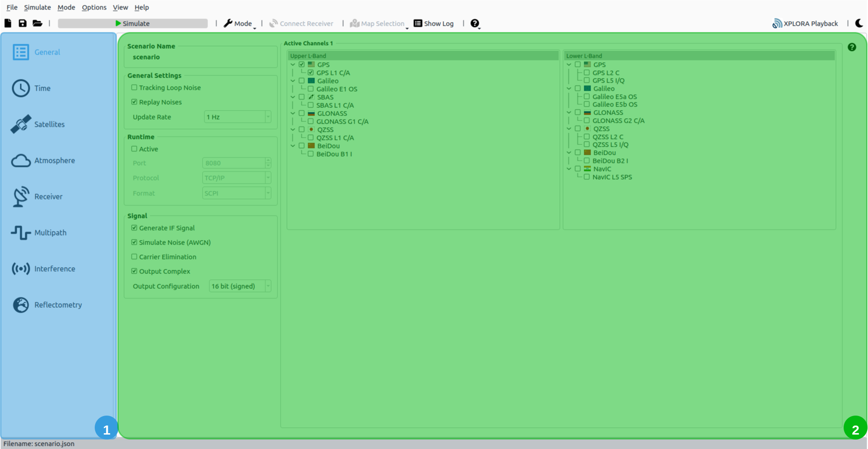Screen dimensions: 868x449
Task: Open the Satellites section icon
Action: tap(21, 124)
